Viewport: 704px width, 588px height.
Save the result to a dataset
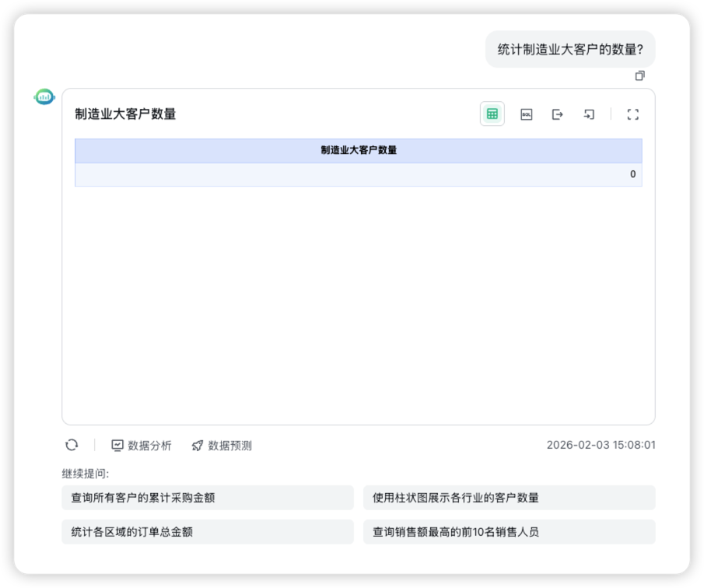coord(588,114)
